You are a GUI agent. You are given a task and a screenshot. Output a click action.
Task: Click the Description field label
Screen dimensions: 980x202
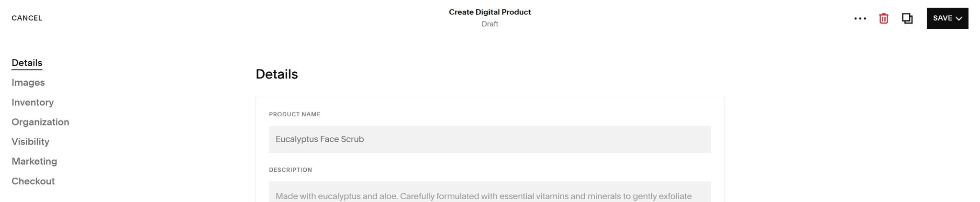click(290, 170)
